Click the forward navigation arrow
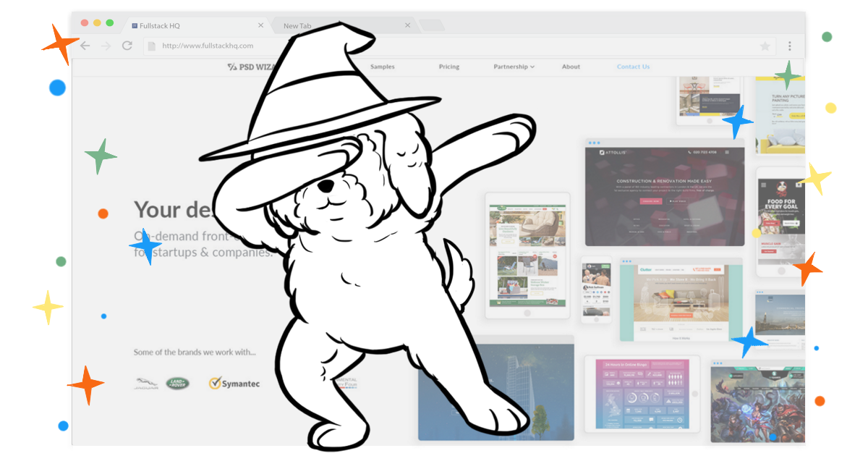The image size is (868, 456). [x=106, y=45]
